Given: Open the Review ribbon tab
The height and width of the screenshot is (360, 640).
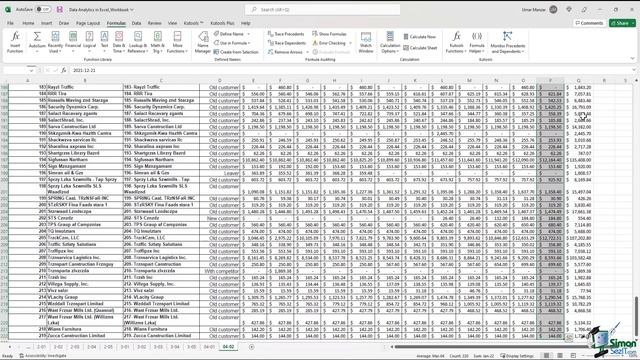Looking at the screenshot, I should 154,23.
